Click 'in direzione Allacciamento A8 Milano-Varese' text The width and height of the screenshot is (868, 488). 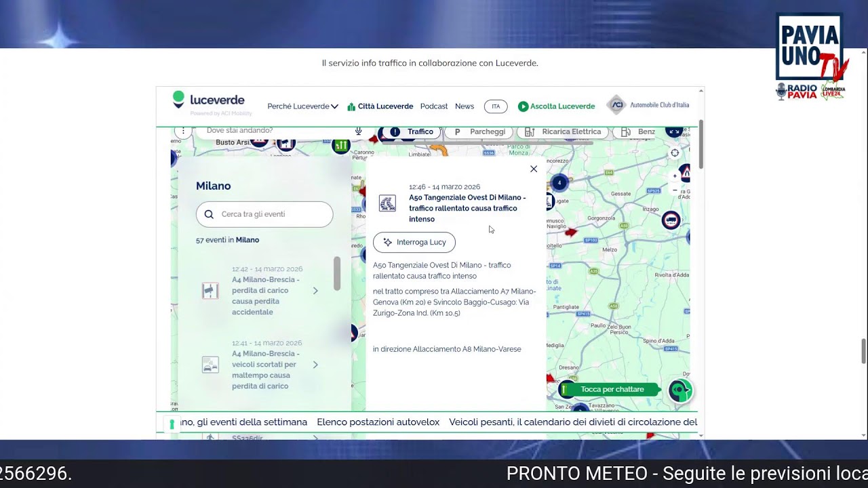447,349
